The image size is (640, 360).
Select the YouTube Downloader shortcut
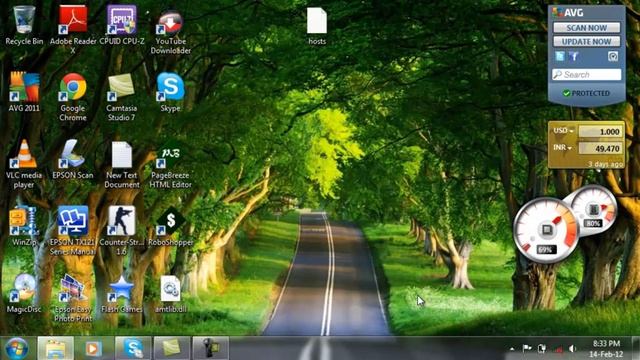[x=171, y=33]
